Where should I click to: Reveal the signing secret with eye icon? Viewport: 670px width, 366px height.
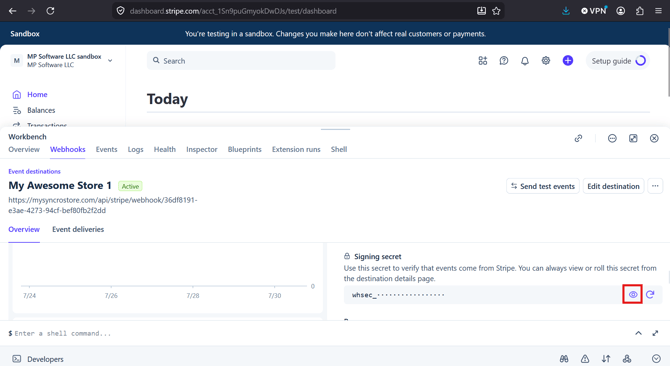(633, 295)
